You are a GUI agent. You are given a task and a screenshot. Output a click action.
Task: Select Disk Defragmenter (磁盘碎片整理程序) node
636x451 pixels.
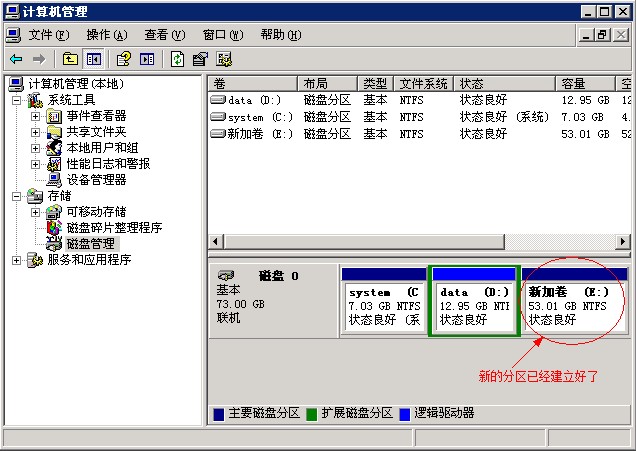(113, 228)
